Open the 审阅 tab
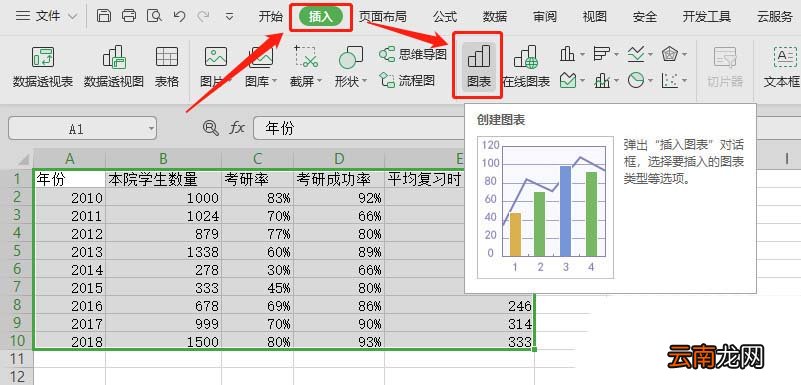Screen dimensions: 801x385 [545, 17]
